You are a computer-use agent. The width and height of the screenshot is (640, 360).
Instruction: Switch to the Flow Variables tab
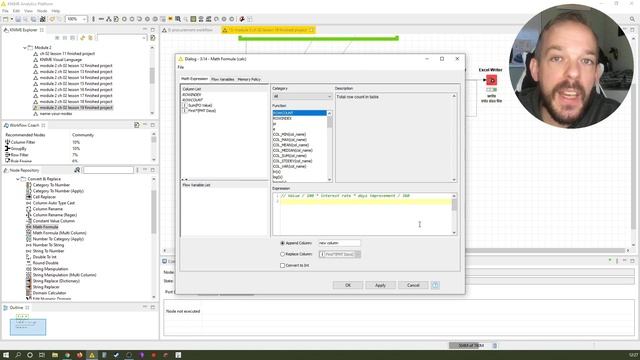[x=222, y=79]
